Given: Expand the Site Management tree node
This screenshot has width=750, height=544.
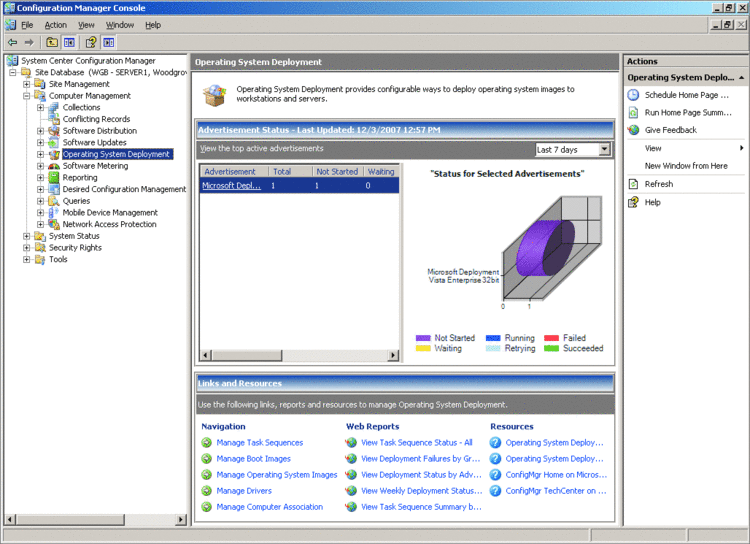Looking at the screenshot, I should pos(27,84).
